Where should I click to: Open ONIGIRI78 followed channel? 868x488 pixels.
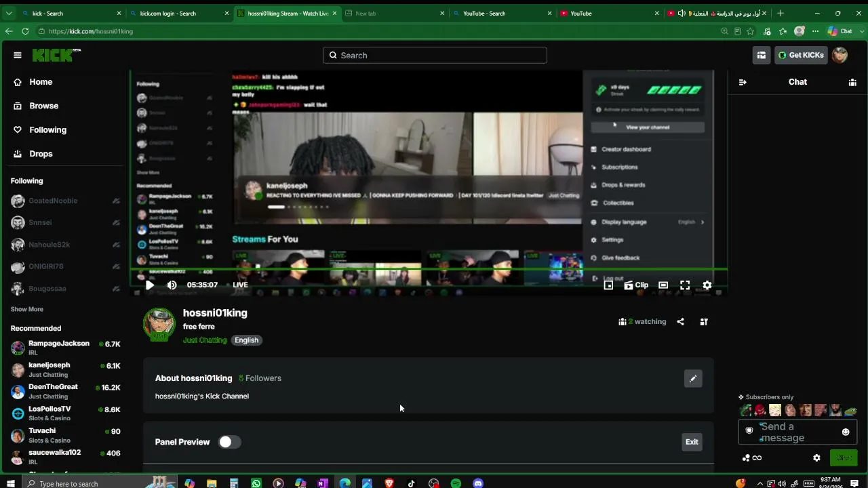65,266
